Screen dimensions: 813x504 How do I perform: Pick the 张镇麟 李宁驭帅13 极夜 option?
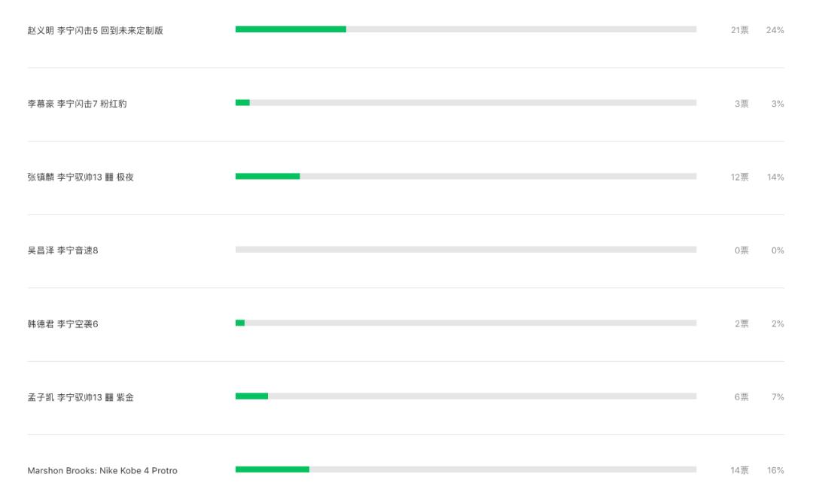point(81,177)
